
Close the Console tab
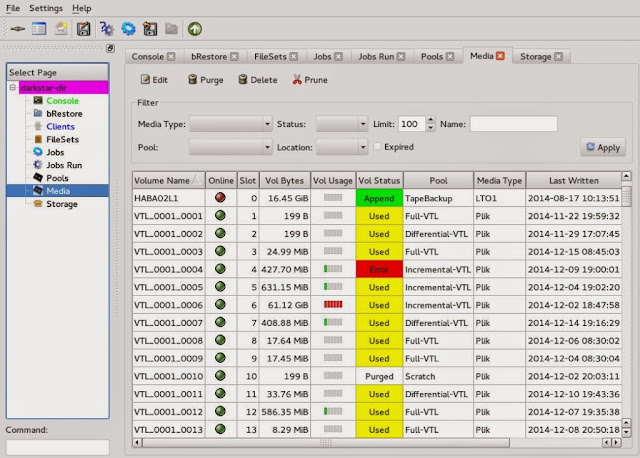(171, 56)
